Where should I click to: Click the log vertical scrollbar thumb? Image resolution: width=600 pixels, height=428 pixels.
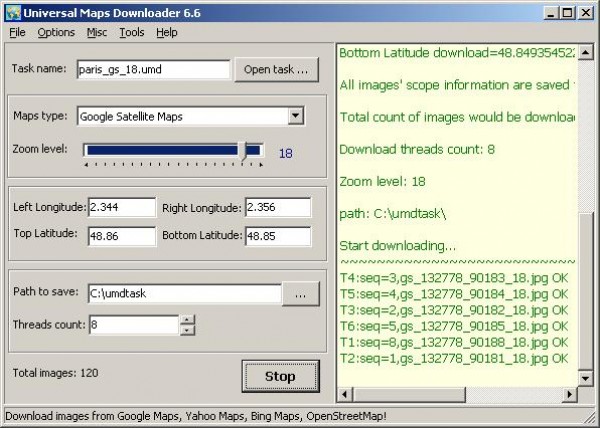[585, 291]
